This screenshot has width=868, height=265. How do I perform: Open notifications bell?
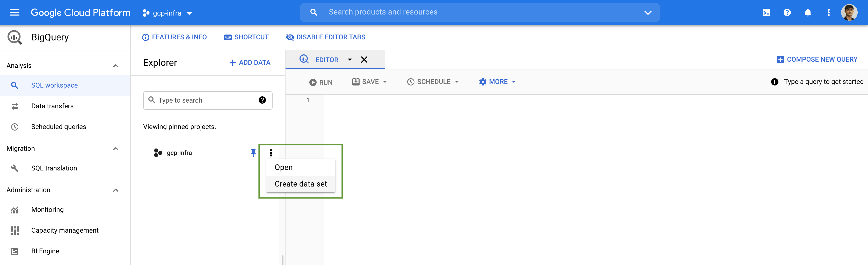pos(808,12)
